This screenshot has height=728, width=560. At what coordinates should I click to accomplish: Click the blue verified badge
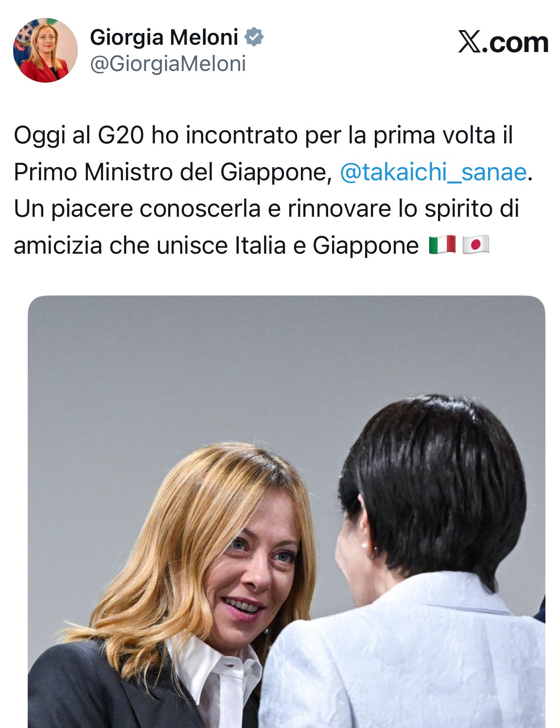pyautogui.click(x=254, y=37)
